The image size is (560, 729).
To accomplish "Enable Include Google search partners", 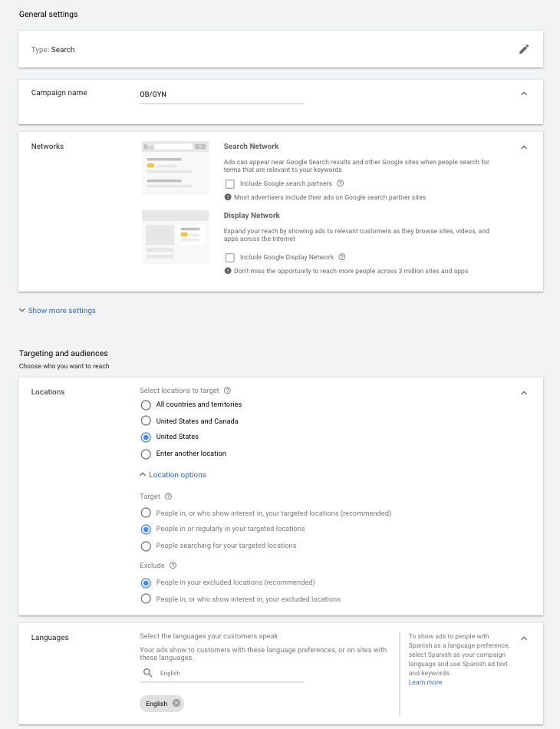I will [229, 183].
